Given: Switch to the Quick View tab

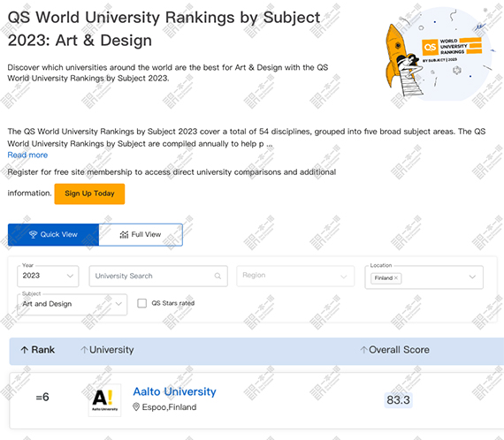Looking at the screenshot, I should 53,235.
